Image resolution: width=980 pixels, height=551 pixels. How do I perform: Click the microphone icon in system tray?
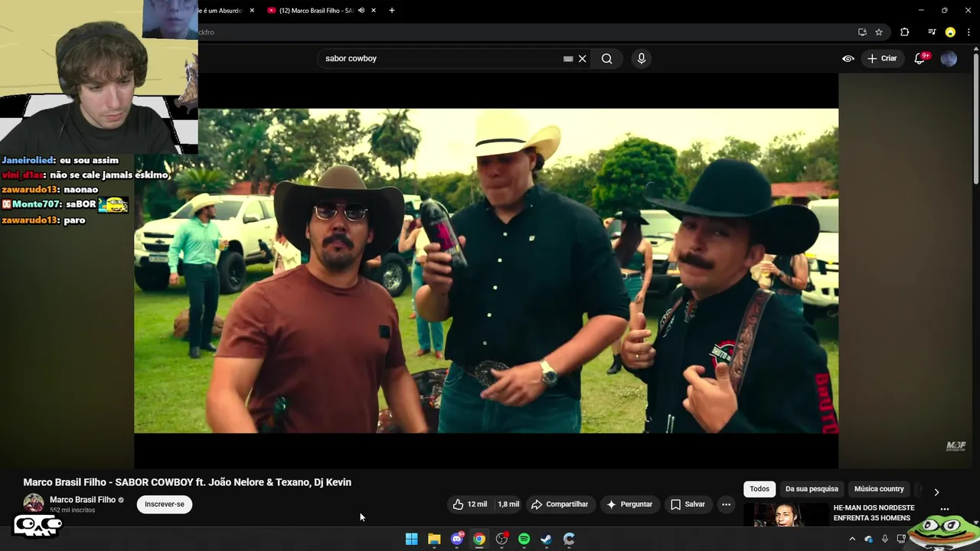885,539
